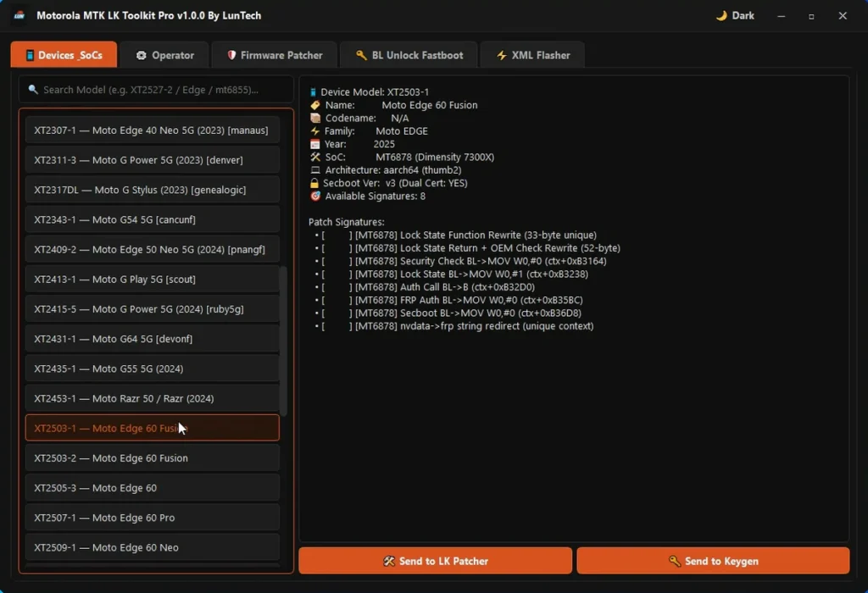Select XT2503-2 Moto Edge 60 Fusion

pyautogui.click(x=153, y=458)
